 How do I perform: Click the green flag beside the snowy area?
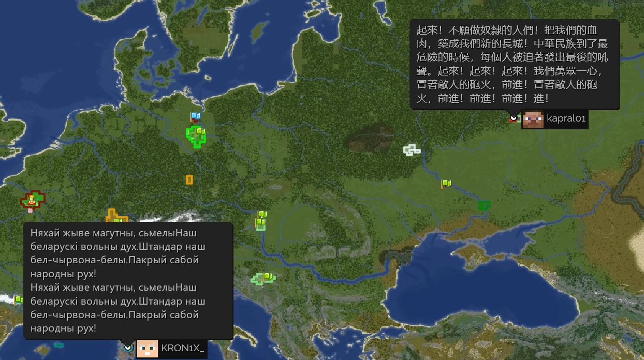[19, 300]
